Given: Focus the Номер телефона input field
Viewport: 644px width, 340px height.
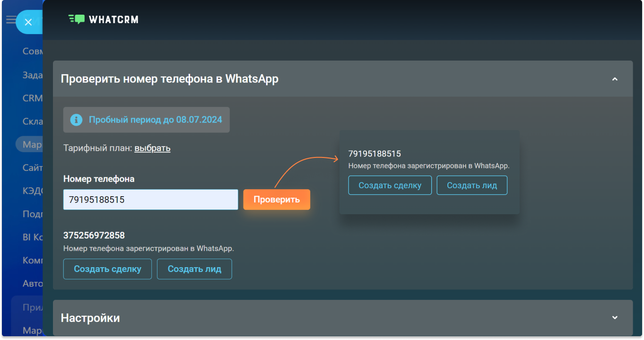Looking at the screenshot, I should [150, 200].
